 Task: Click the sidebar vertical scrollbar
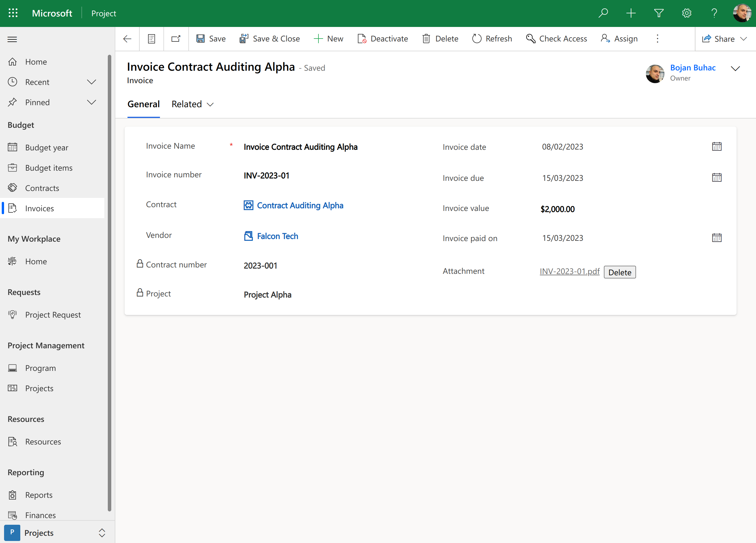[x=109, y=283]
